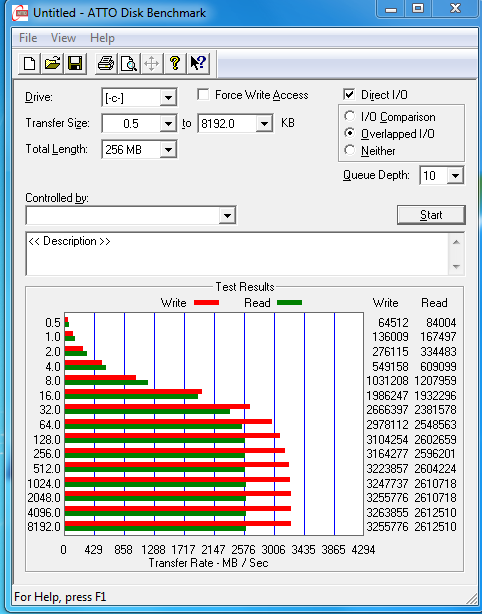Click the red Write legend swatch

206,302
